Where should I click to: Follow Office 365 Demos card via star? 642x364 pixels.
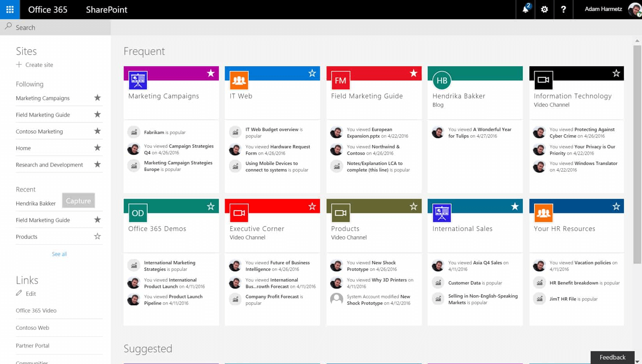click(x=211, y=206)
